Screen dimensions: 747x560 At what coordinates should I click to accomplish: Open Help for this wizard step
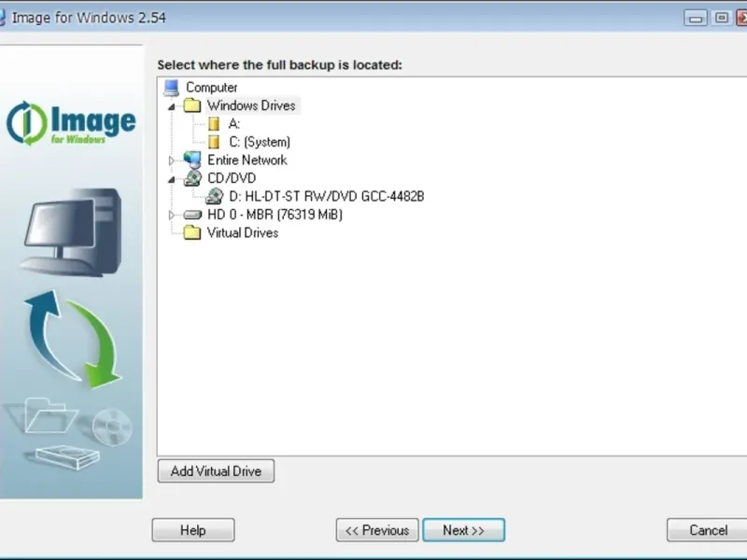[193, 530]
